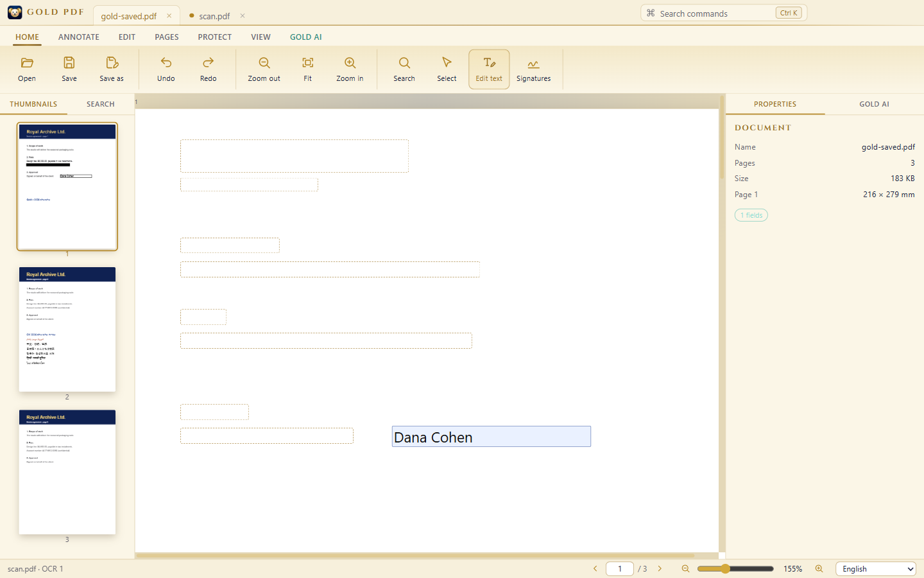Select page 3 thumbnail

(67, 472)
